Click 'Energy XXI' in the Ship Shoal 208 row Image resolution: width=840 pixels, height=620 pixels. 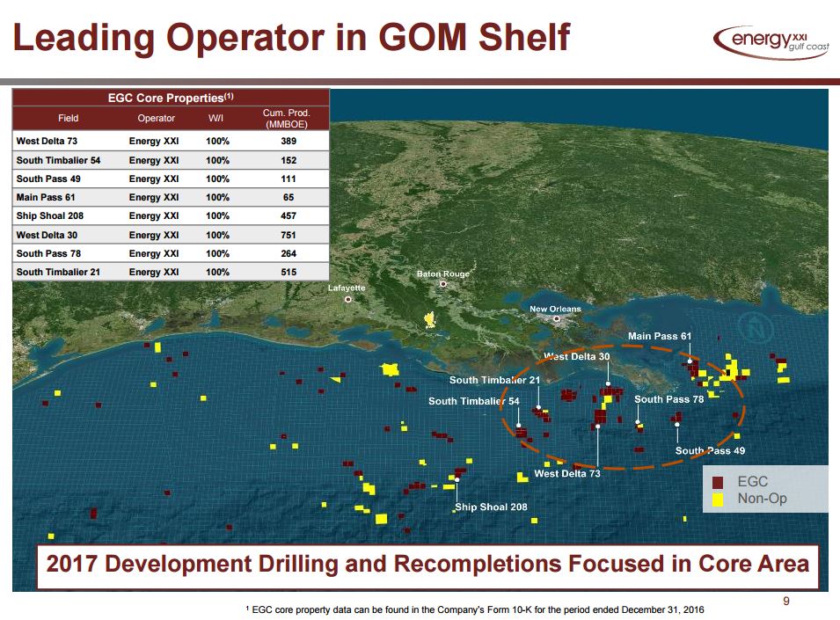pyautogui.click(x=154, y=215)
